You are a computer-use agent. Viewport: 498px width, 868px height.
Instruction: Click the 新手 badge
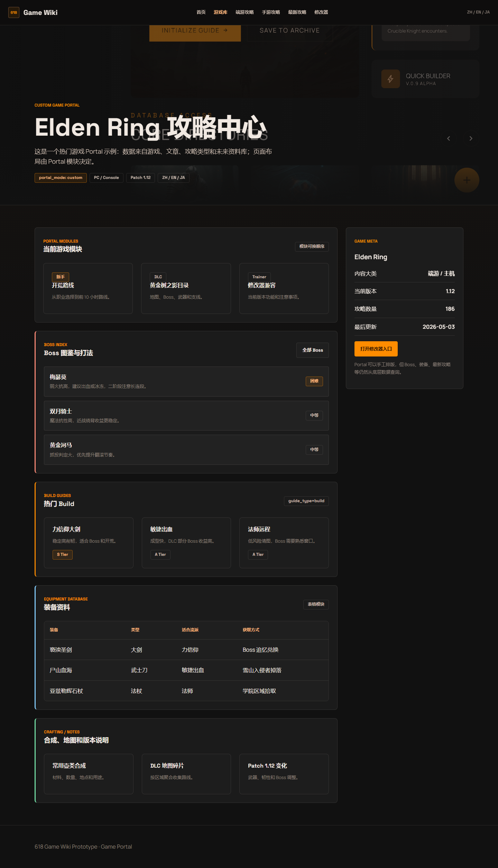tap(61, 277)
